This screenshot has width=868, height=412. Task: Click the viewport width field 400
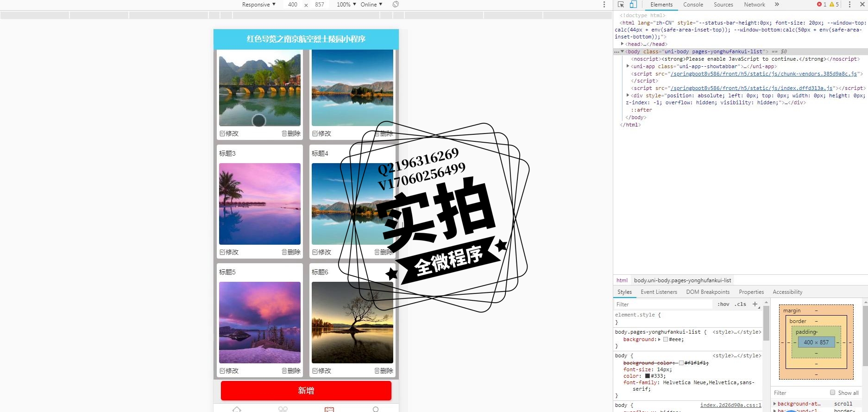tap(293, 5)
